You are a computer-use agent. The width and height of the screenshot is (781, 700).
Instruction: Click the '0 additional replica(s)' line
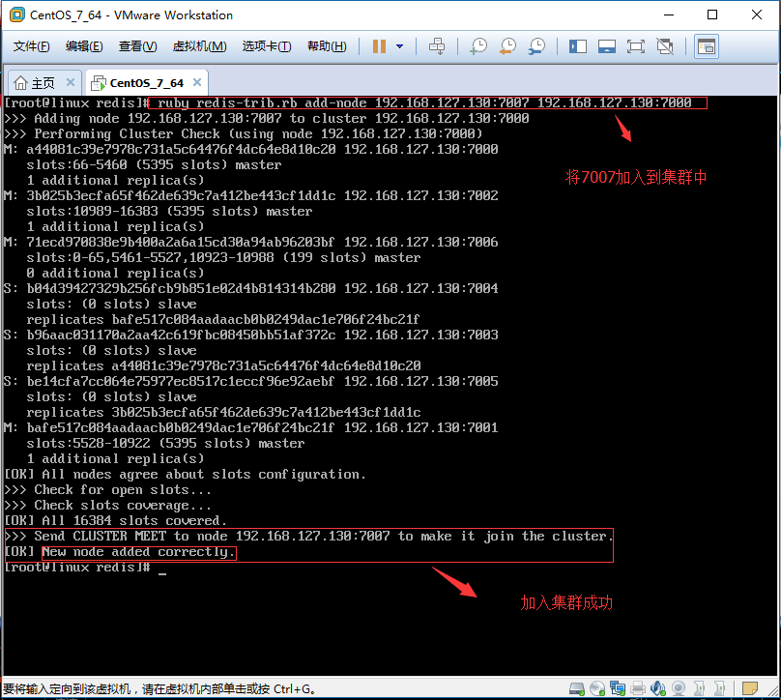pyautogui.click(x=115, y=273)
